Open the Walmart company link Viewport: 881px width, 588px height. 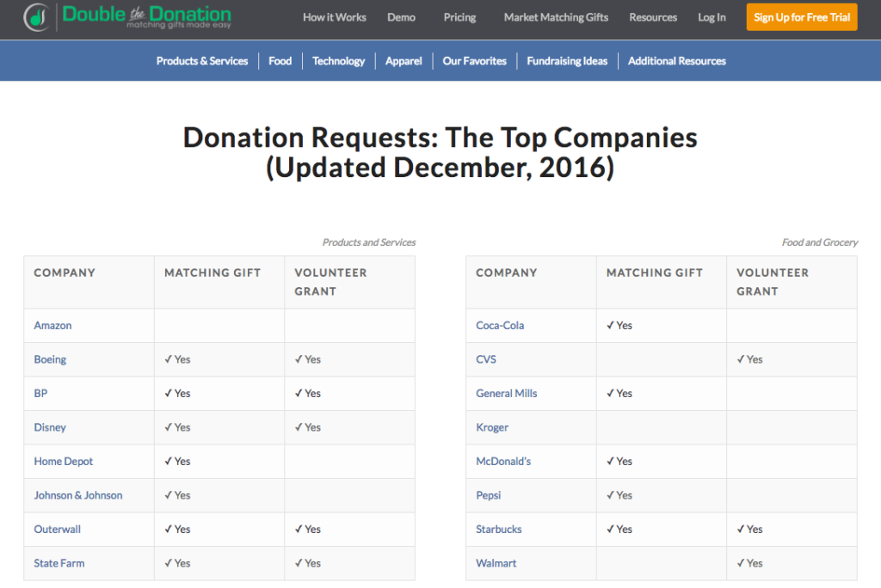click(496, 563)
